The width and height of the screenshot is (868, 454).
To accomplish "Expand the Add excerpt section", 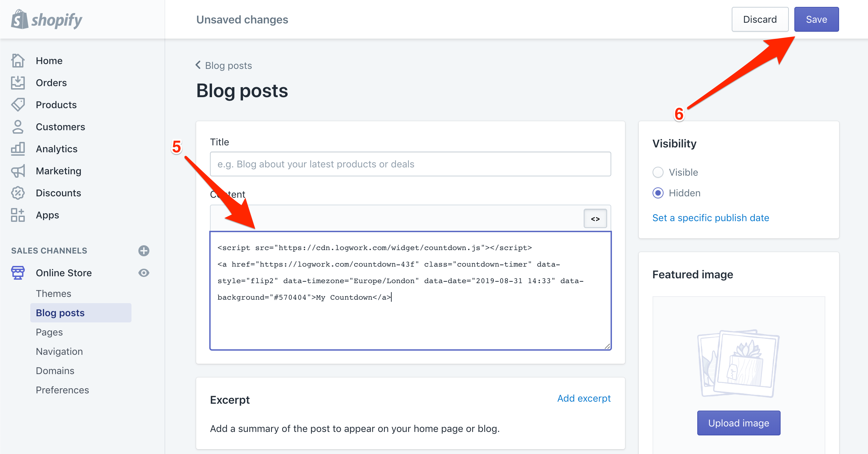I will pos(584,398).
